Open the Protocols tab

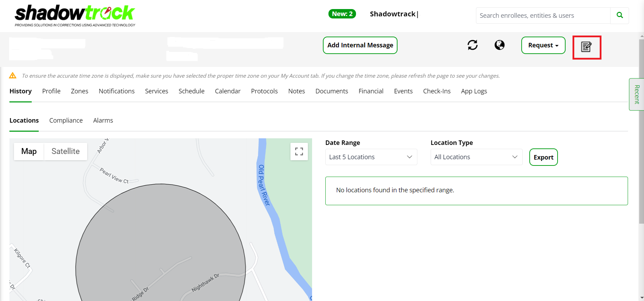[x=264, y=91]
